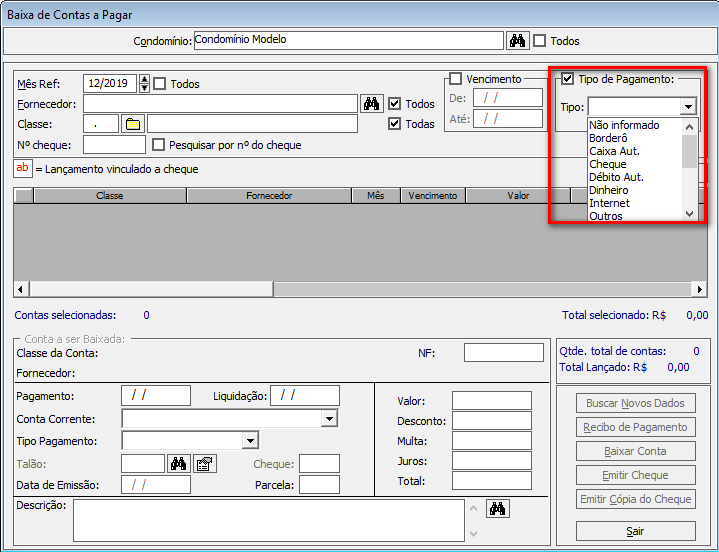Click the Sair button
719x552 pixels.
click(x=636, y=531)
